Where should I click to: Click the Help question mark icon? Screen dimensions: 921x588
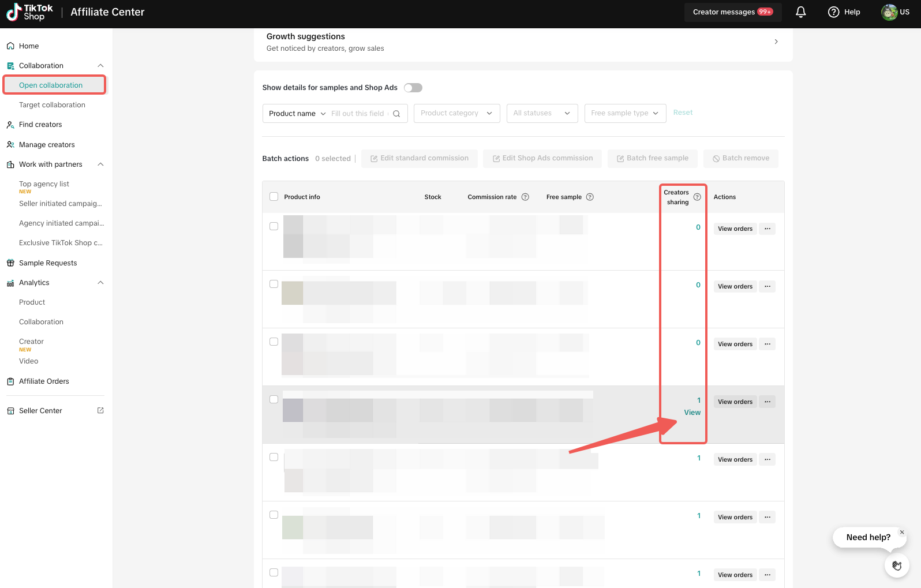pos(833,12)
